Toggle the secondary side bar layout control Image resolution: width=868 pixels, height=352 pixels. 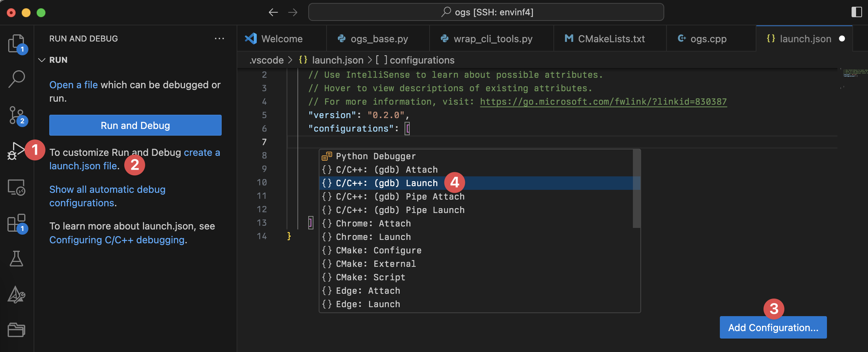[856, 12]
